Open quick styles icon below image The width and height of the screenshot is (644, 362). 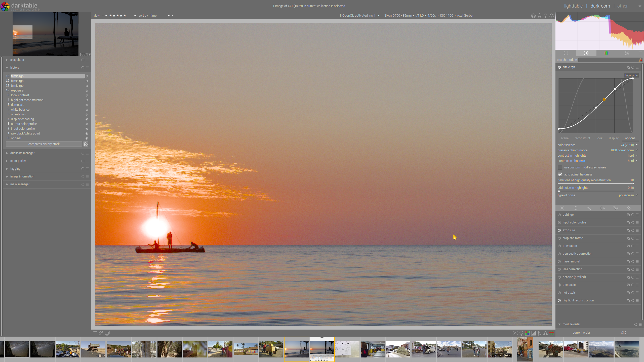(x=101, y=333)
